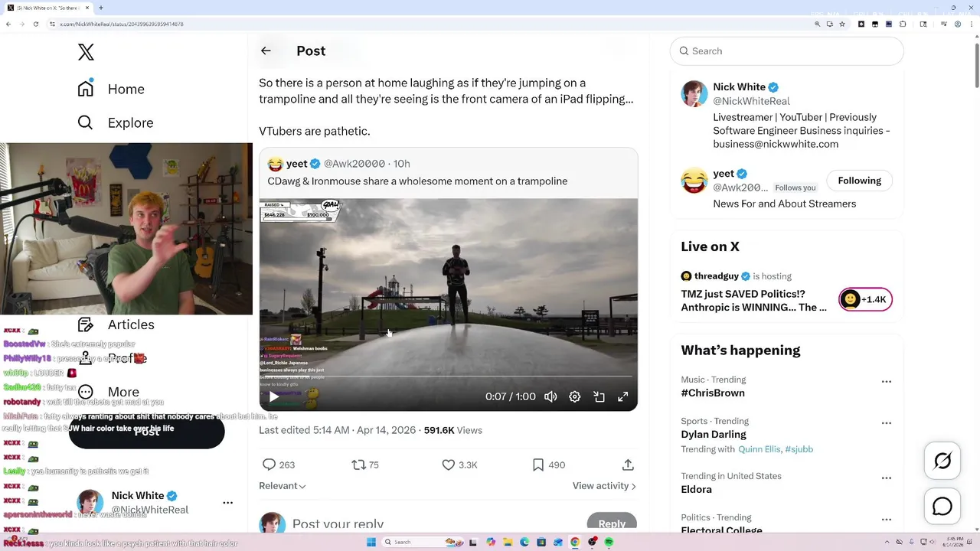The width and height of the screenshot is (980, 551).
Task: Open the threadguy live broadcast title
Action: [753, 300]
